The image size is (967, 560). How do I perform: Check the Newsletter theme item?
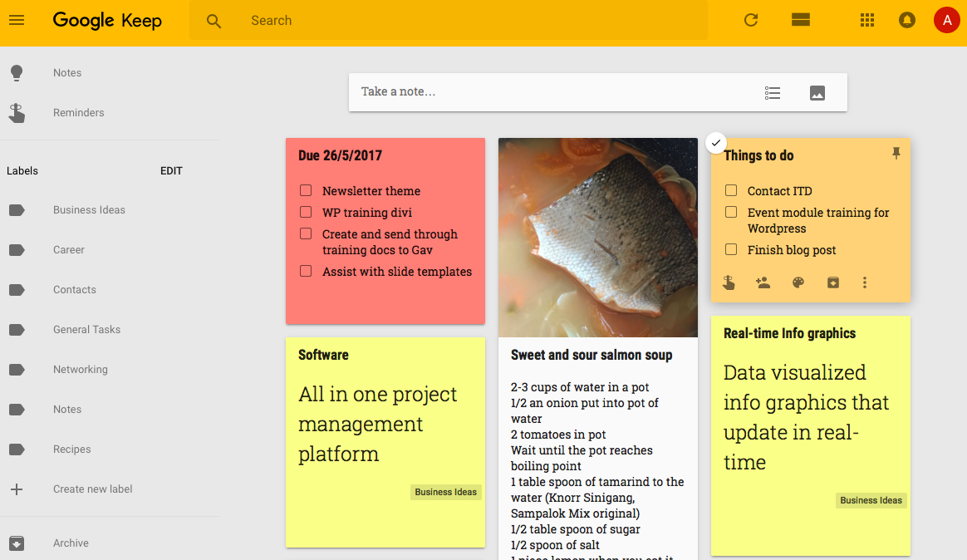coord(305,190)
